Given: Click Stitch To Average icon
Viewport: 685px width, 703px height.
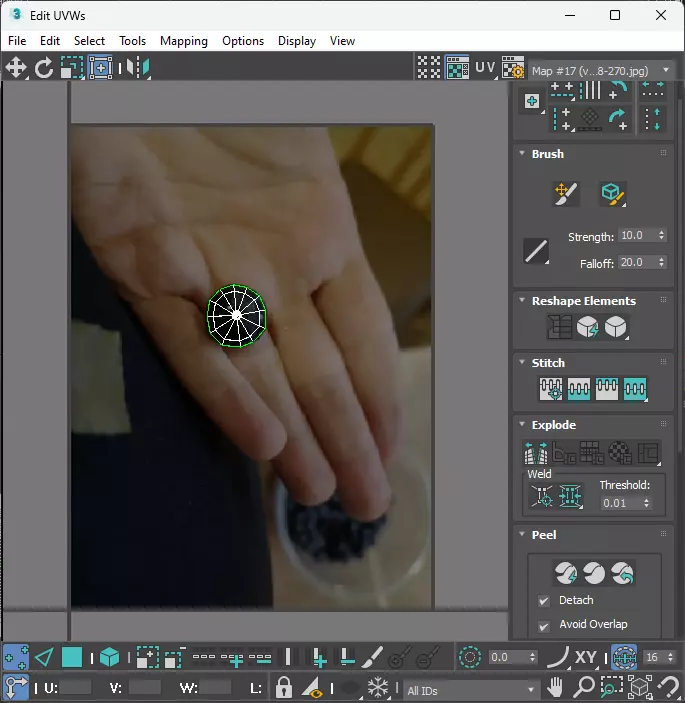Looking at the screenshot, I should (579, 389).
